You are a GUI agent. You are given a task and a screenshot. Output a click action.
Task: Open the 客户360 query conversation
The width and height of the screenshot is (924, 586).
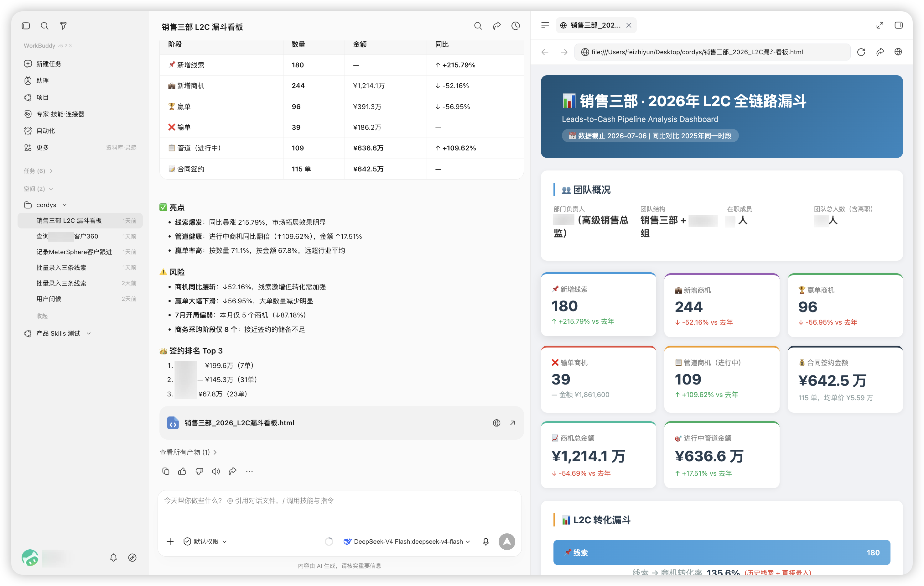click(80, 236)
